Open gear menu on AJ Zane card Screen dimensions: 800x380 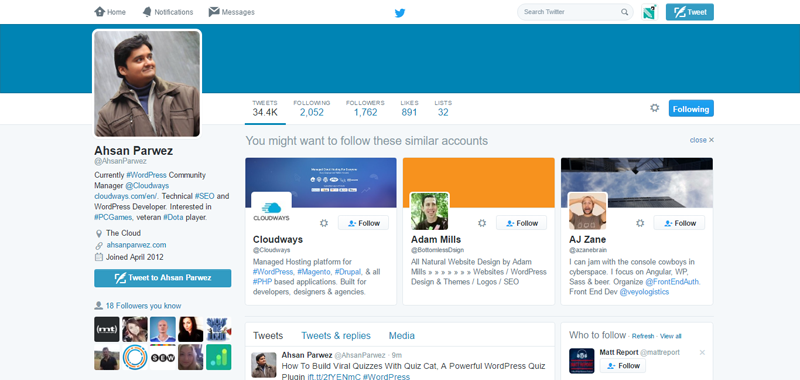640,223
